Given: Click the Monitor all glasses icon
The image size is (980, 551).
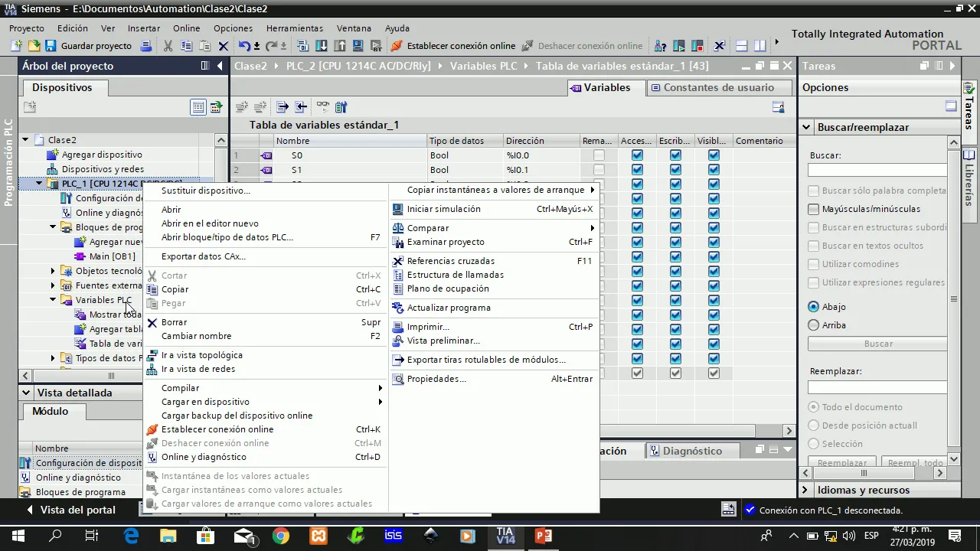Looking at the screenshot, I should coord(323,107).
